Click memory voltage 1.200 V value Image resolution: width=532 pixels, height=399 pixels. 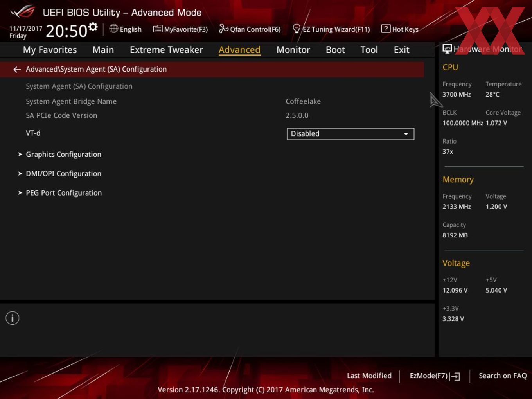click(x=496, y=207)
